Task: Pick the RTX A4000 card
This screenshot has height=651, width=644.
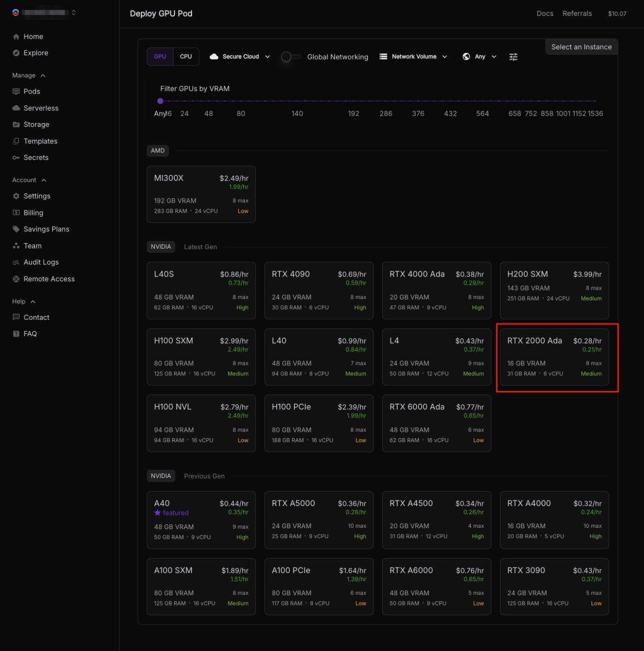Action: click(x=554, y=520)
